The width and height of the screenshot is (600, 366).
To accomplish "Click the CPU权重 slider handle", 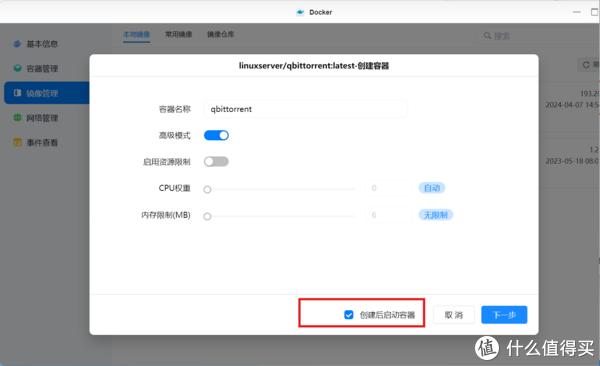I will (207, 189).
